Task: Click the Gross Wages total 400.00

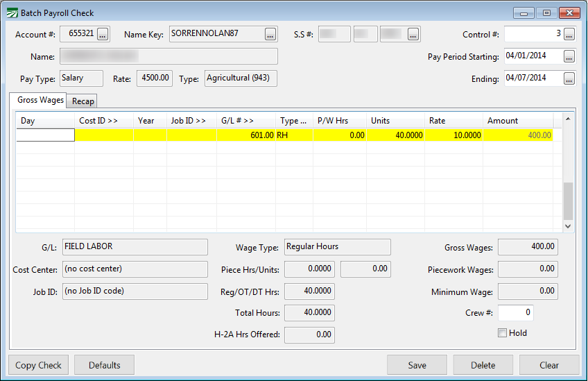Action: 528,247
